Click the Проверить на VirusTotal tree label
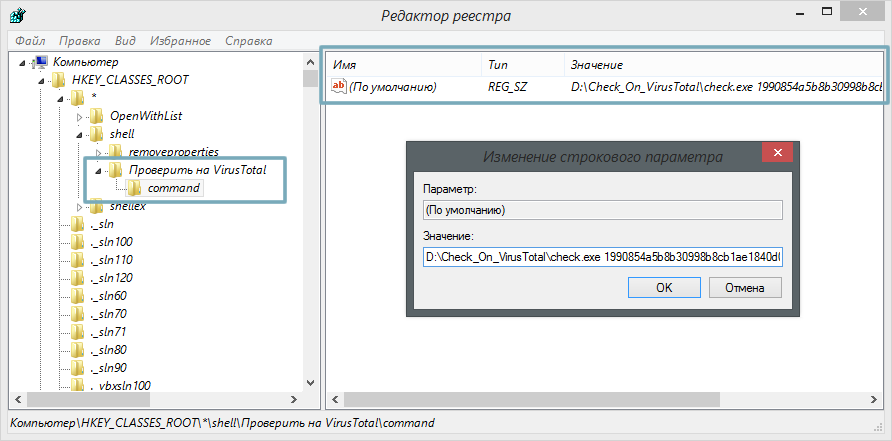 [197, 170]
